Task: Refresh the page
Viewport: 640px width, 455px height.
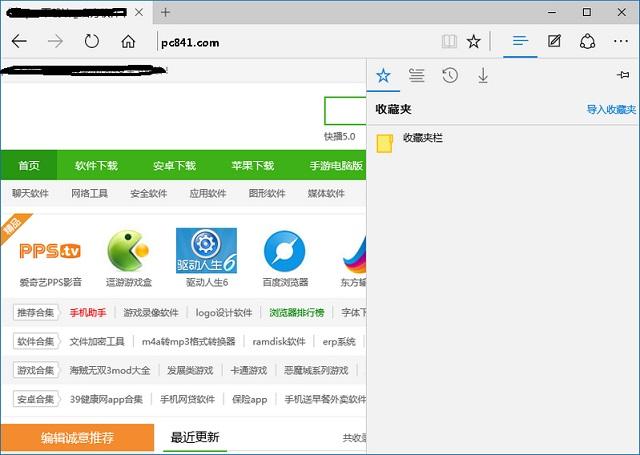Action: click(91, 41)
